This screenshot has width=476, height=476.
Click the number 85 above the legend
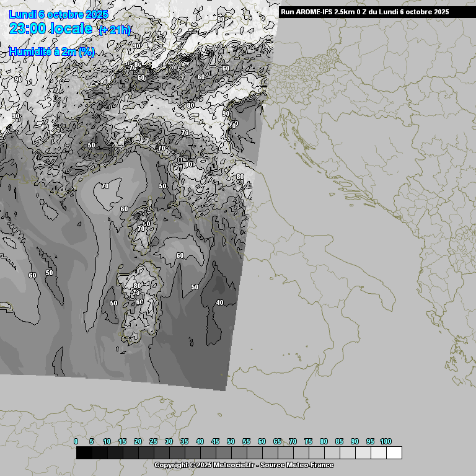(339, 441)
